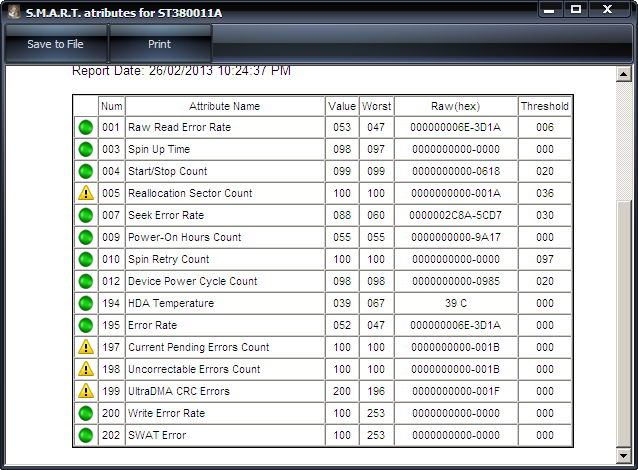This screenshot has width=638, height=470.
Task: Click warning icon for Current Pending Errors Count
Action: [86, 347]
